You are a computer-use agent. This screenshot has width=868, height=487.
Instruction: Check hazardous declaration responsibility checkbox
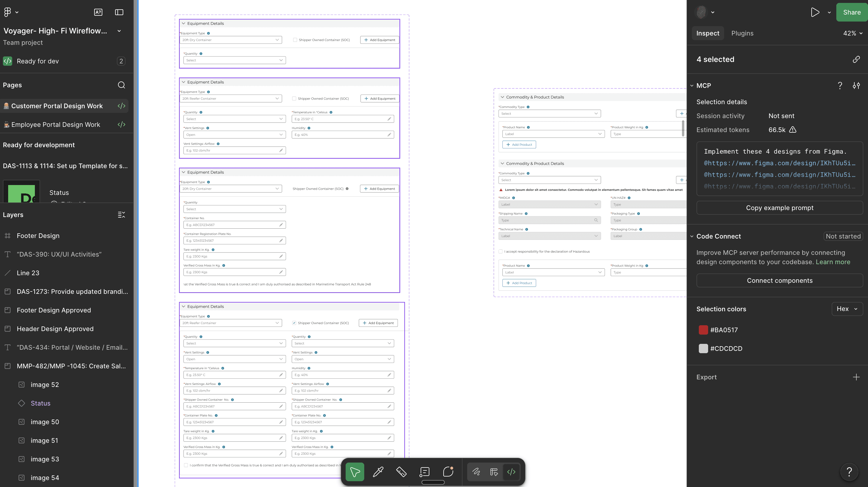point(500,251)
